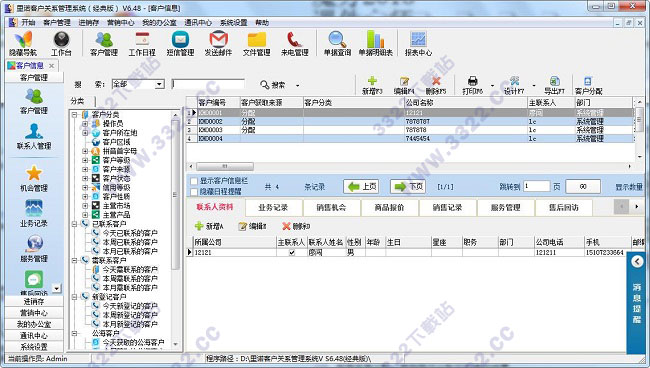Image resolution: width=650 pixels, height=368 pixels.
Task: Expand the blue 消息提醒 side panel arrow
Action: (x=637, y=261)
